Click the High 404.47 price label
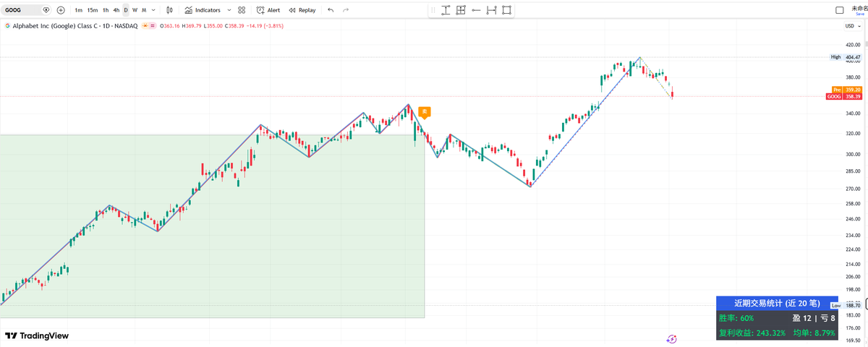The height and width of the screenshot is (347, 868). pyautogui.click(x=846, y=56)
